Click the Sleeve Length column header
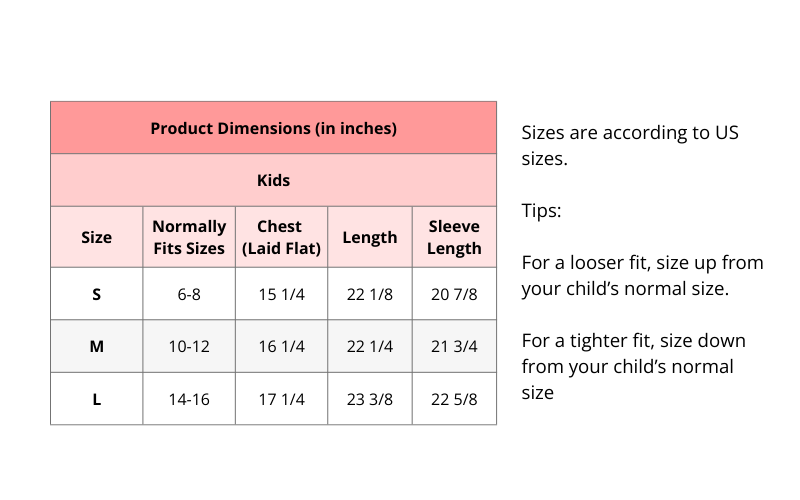The height and width of the screenshot is (500, 800). [x=454, y=237]
